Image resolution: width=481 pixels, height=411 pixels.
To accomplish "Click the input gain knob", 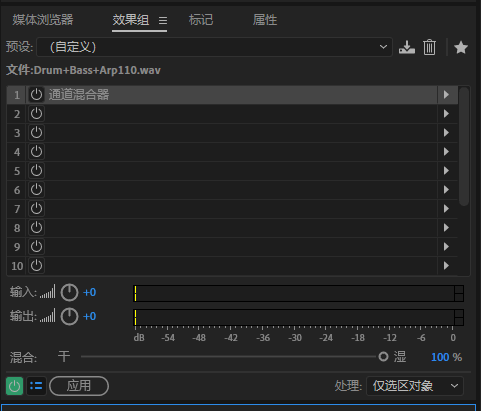I will point(69,293).
